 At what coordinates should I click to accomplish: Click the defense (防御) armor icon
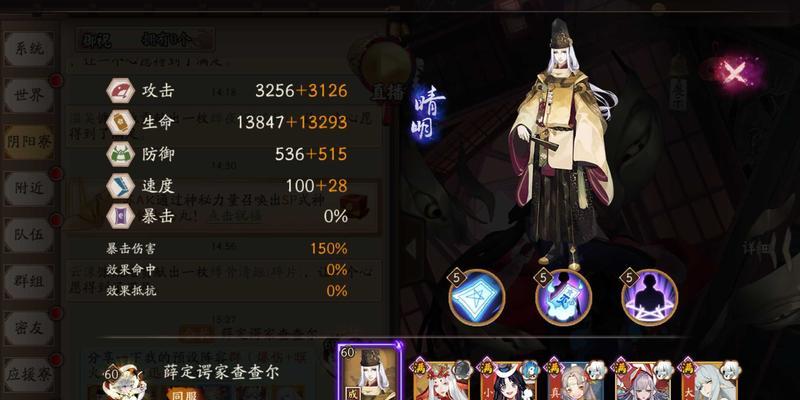pyautogui.click(x=121, y=154)
